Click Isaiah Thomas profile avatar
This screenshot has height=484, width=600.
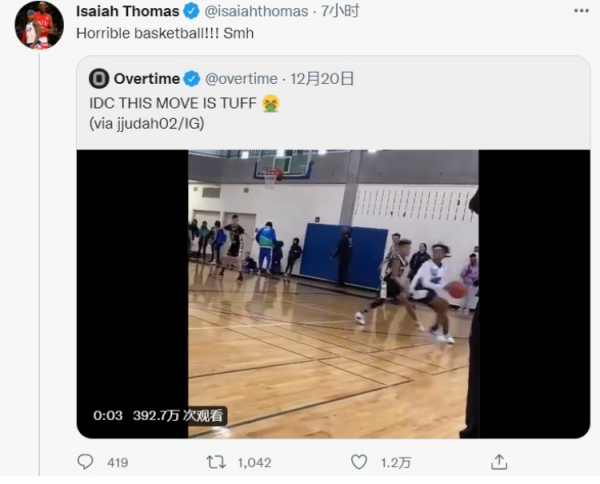pos(39,25)
